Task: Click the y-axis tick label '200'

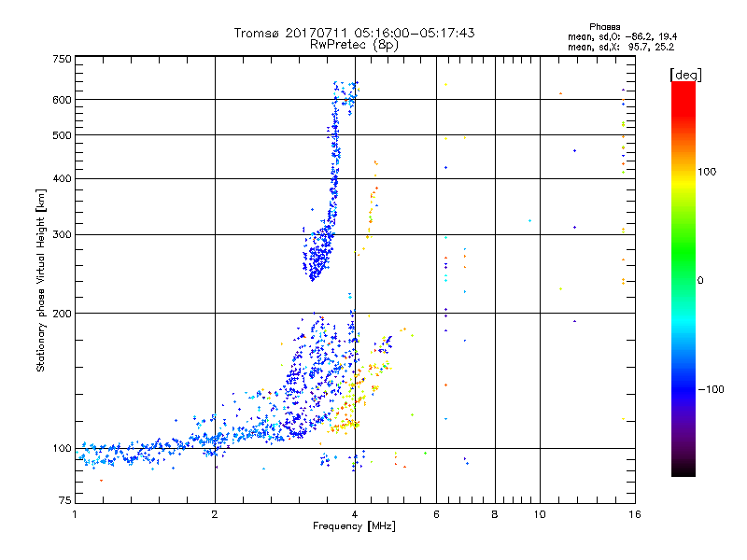Action: [62, 314]
